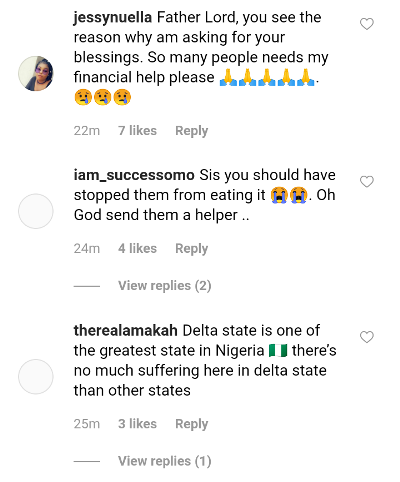Image resolution: width=400 pixels, height=482 pixels.
Task: Open the iam_successomo username link
Action: (x=134, y=175)
